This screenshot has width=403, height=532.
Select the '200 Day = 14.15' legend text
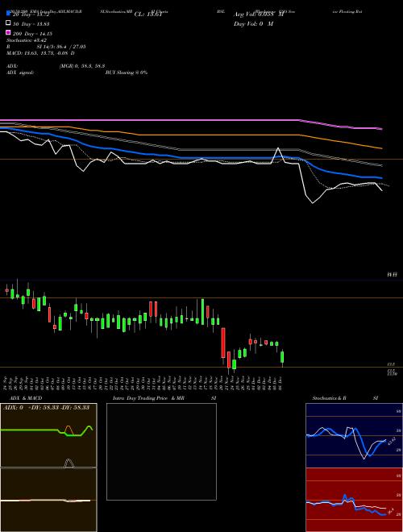click(32, 33)
